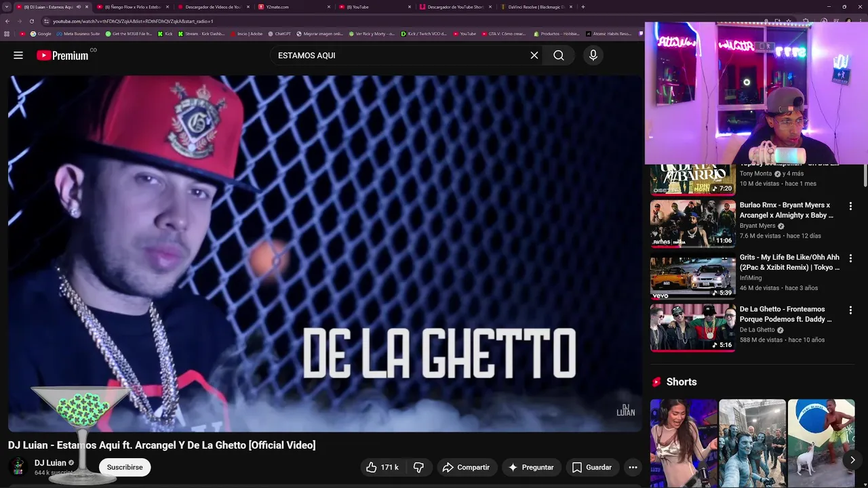Open options menu for Fronteamos Porque Podemos

click(x=850, y=310)
